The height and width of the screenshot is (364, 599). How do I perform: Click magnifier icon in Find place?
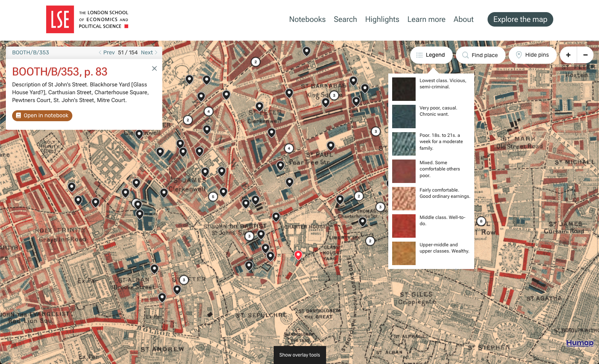[465, 55]
